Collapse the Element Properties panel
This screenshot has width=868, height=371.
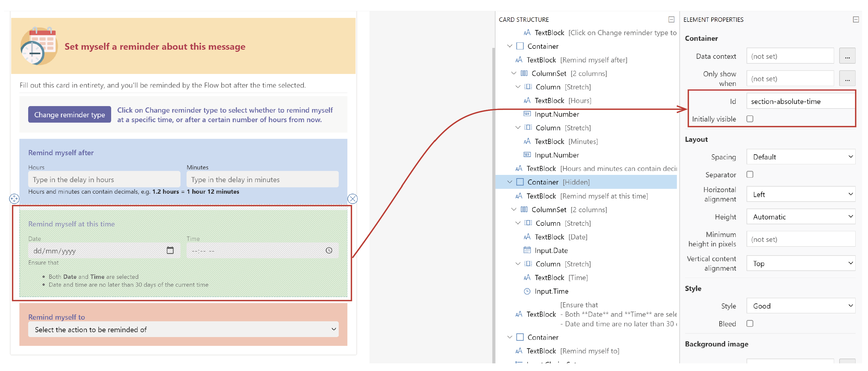855,20
